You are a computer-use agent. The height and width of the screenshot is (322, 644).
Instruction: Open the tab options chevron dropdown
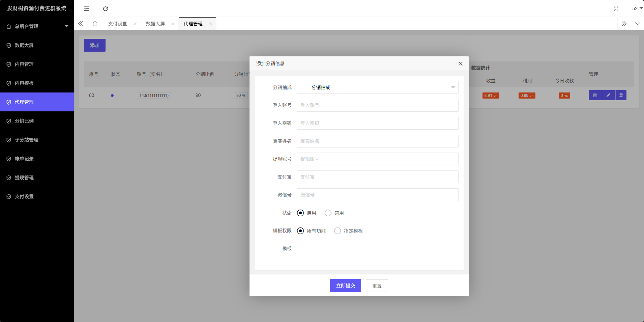coord(637,24)
